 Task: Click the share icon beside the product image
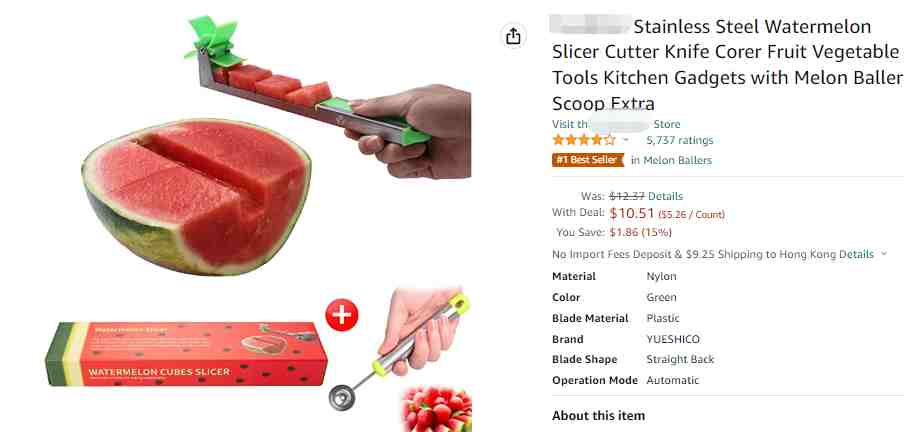[x=513, y=36]
